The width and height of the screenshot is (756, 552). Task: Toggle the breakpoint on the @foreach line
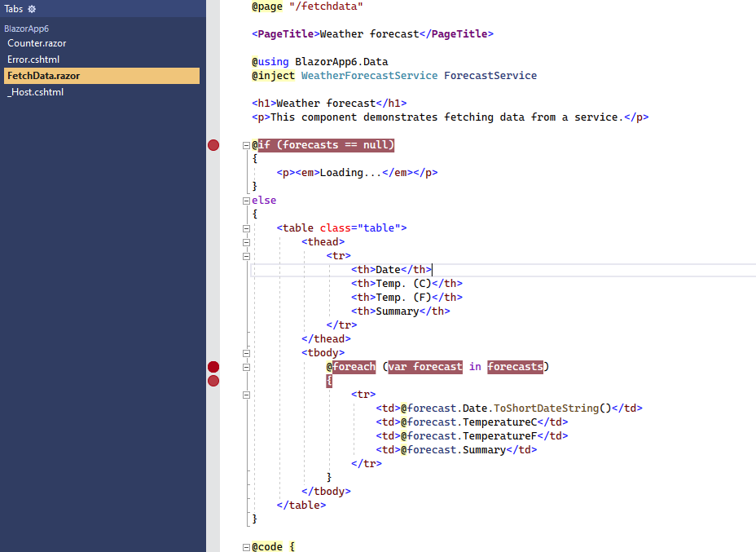[x=213, y=367]
